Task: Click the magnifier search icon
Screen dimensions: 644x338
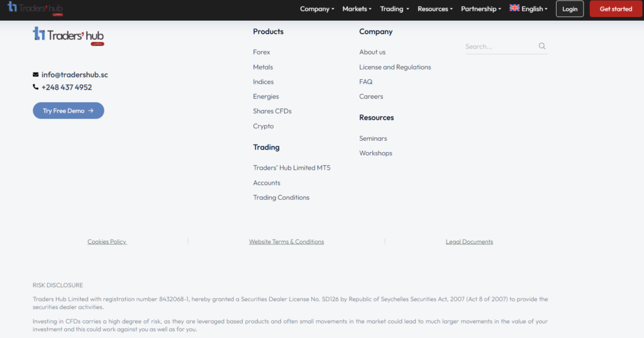Action: click(x=542, y=46)
